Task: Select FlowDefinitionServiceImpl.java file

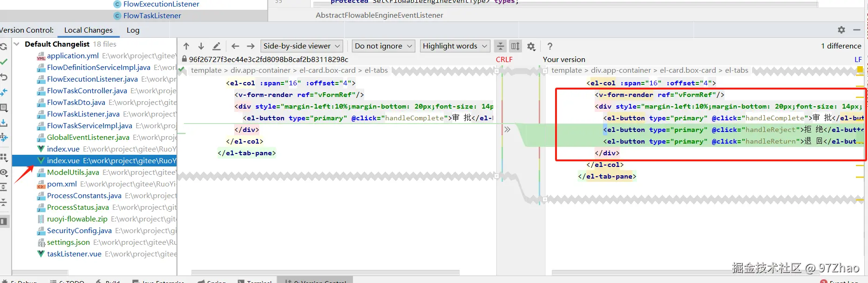Action: [x=95, y=67]
